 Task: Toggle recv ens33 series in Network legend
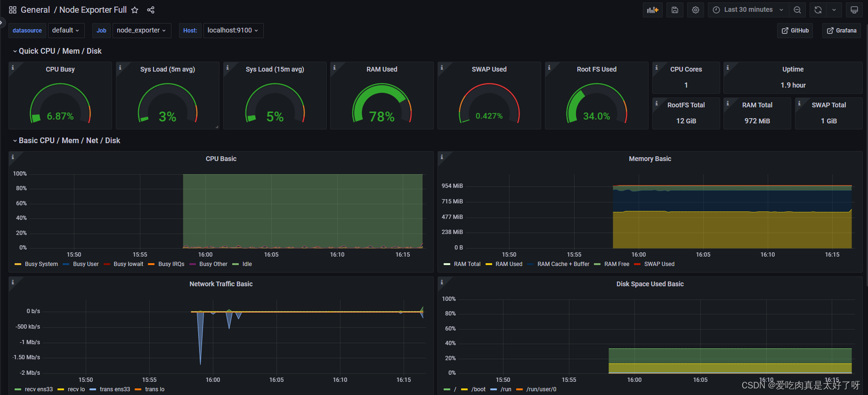pyautogui.click(x=39, y=389)
